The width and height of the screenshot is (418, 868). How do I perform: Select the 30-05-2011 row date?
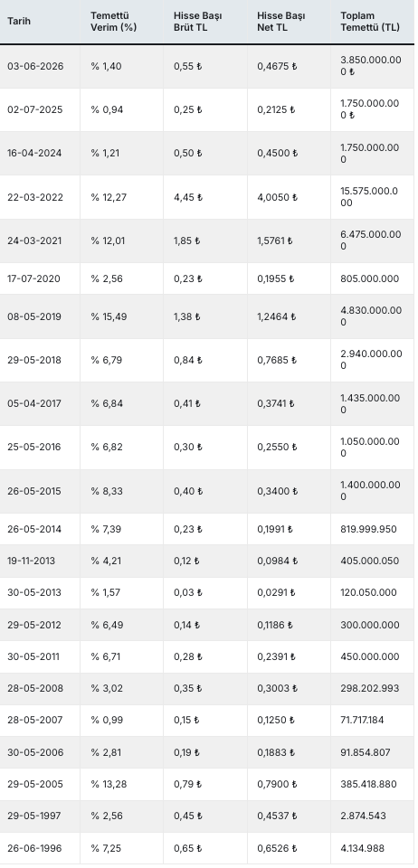[33, 656]
